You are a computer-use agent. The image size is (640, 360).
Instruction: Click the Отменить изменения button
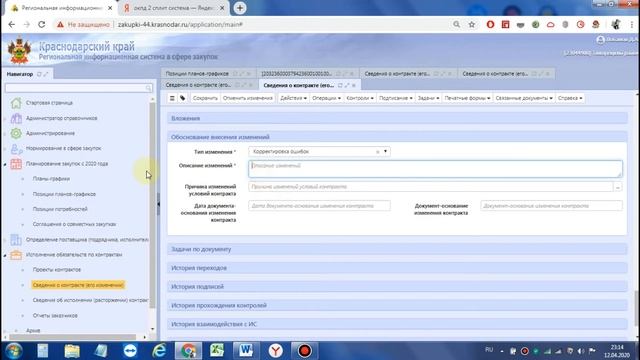click(x=248, y=98)
